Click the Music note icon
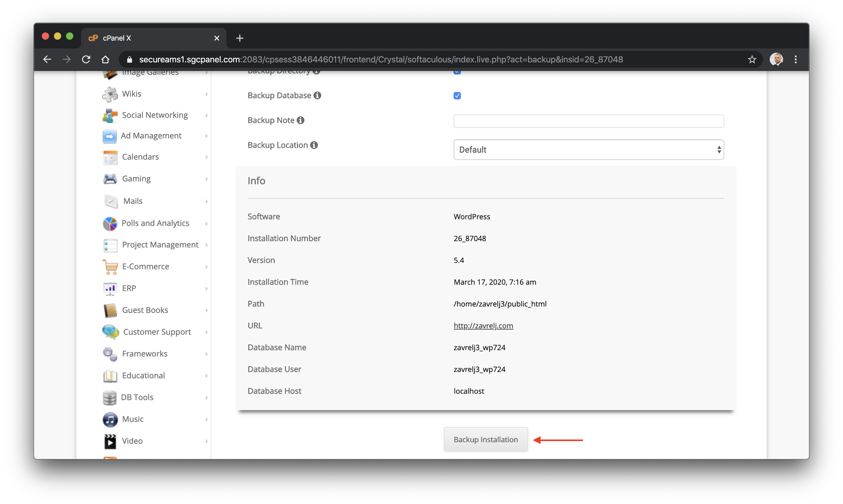 (110, 419)
